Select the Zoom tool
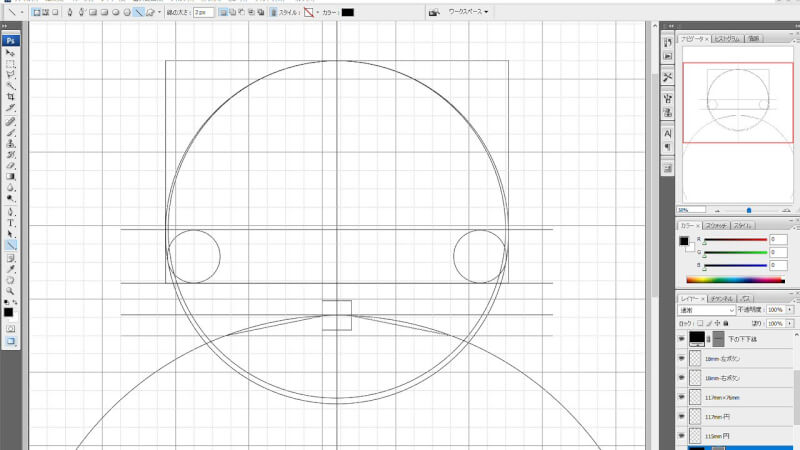The image size is (800, 450). click(10, 291)
